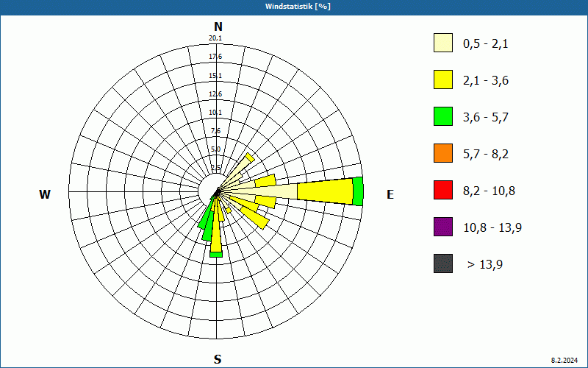Click the dark gray > 13,9 legend swatch
This screenshot has height=368, width=588.
tap(443, 263)
